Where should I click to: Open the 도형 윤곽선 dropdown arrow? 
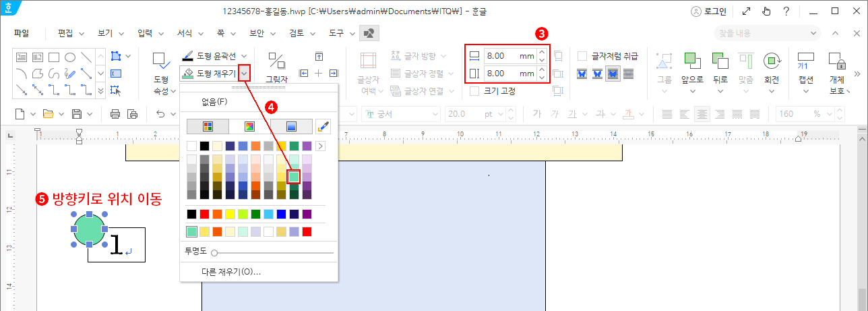pyautogui.click(x=245, y=56)
